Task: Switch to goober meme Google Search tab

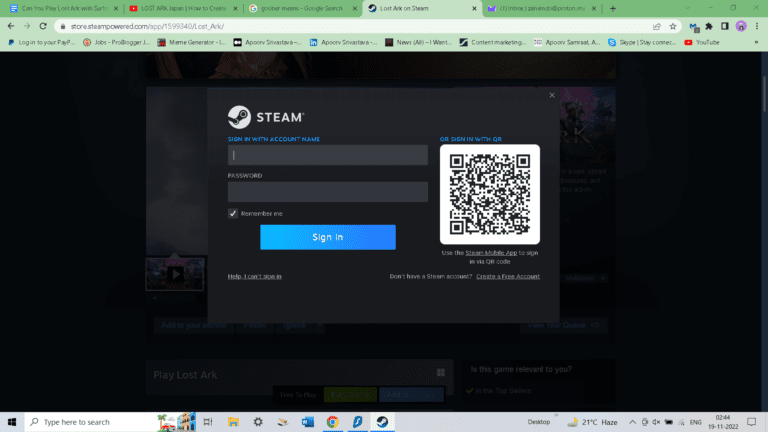Action: tap(302, 8)
